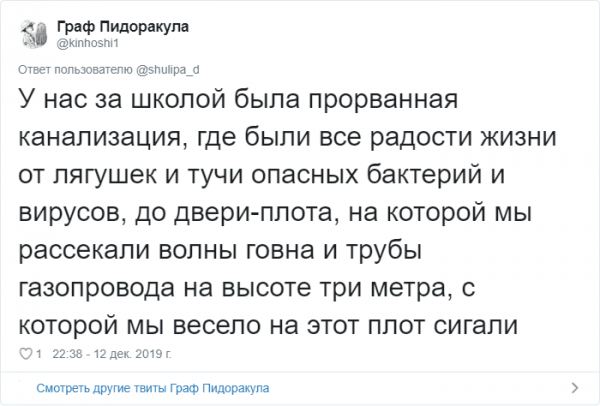Open the @kinhoshi1 handle link
Image resolution: width=600 pixels, height=406 pixels.
(88, 43)
